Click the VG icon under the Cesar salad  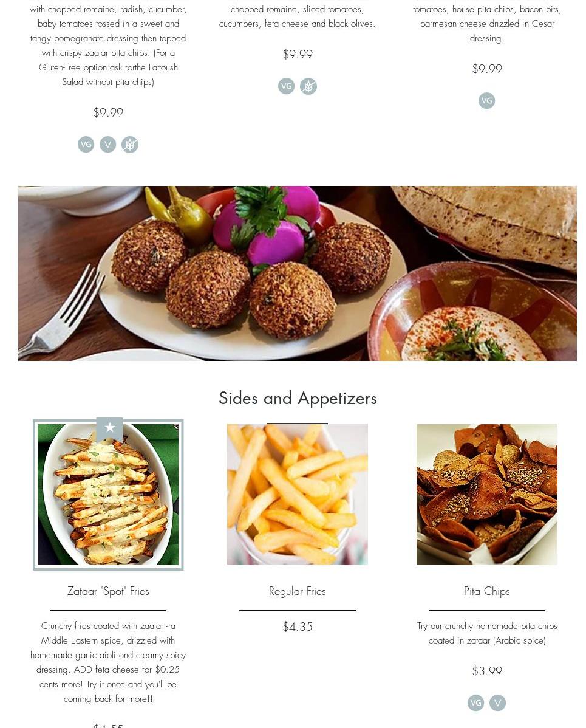point(486,101)
